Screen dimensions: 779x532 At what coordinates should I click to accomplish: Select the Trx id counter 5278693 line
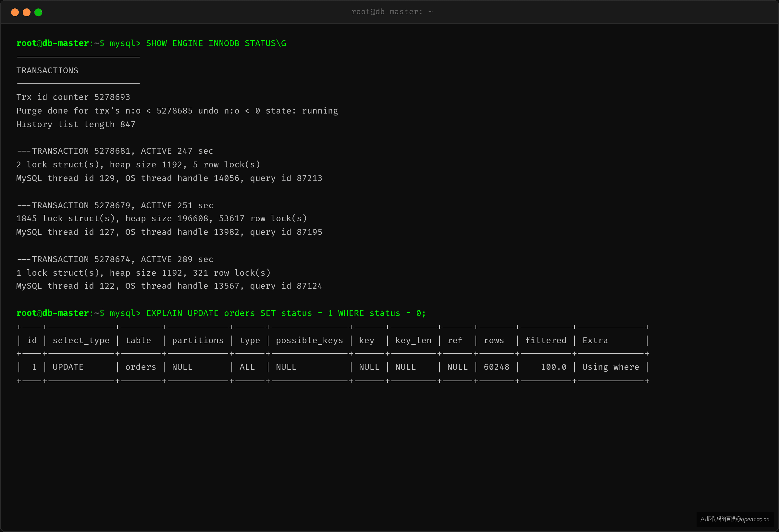tap(73, 97)
